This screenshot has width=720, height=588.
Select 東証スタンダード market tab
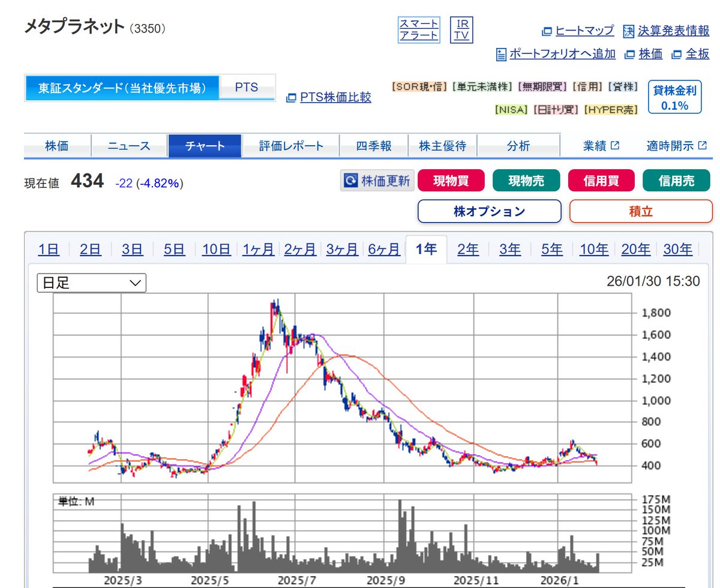122,88
